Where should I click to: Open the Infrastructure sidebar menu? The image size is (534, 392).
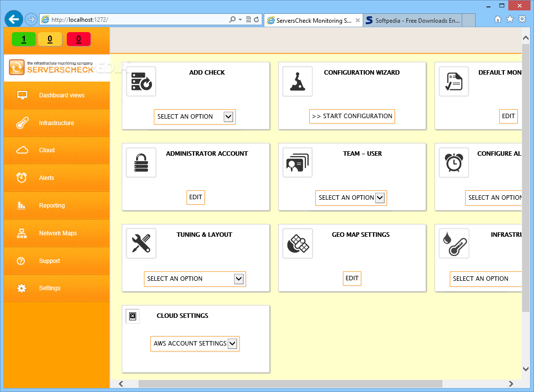[57, 123]
